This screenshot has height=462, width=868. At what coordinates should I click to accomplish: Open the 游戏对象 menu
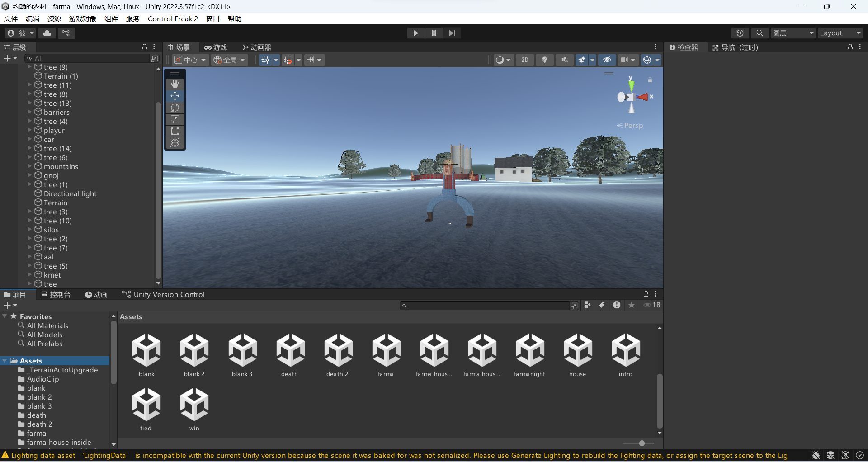click(x=83, y=19)
